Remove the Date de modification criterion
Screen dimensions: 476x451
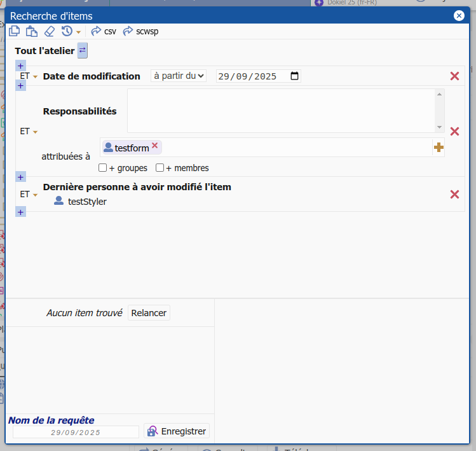point(454,76)
